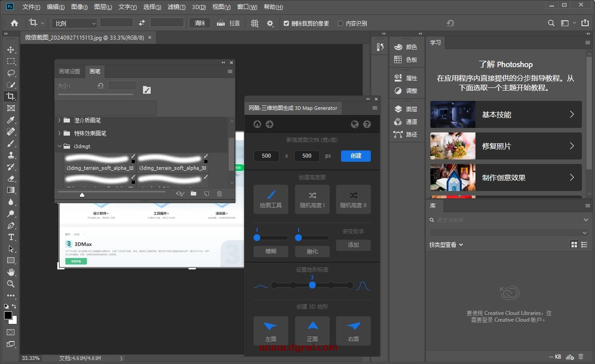Open the Color panel (颜色)
595x364 pixels.
(406, 47)
